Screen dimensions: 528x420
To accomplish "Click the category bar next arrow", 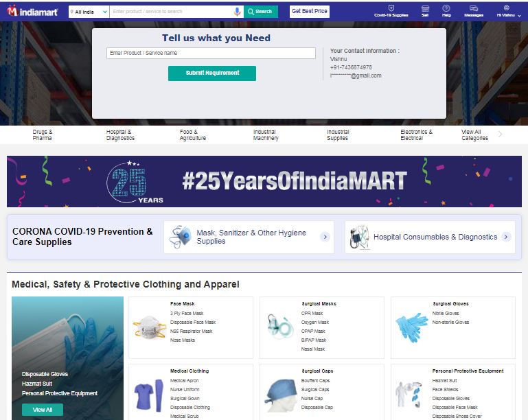I will (x=500, y=135).
